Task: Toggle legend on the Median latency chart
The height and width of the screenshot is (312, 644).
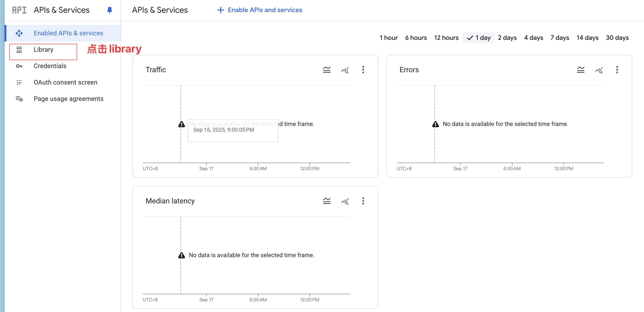Action: click(327, 201)
